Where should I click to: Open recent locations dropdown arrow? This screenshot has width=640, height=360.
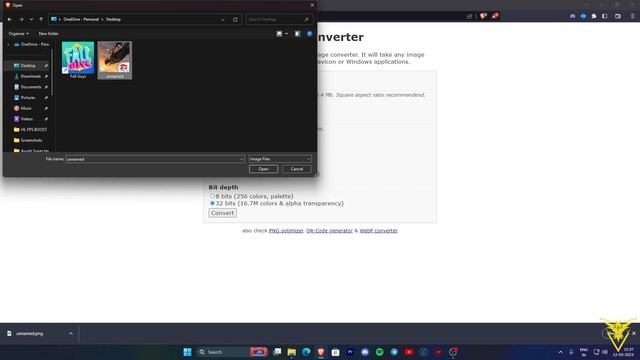tap(31, 19)
